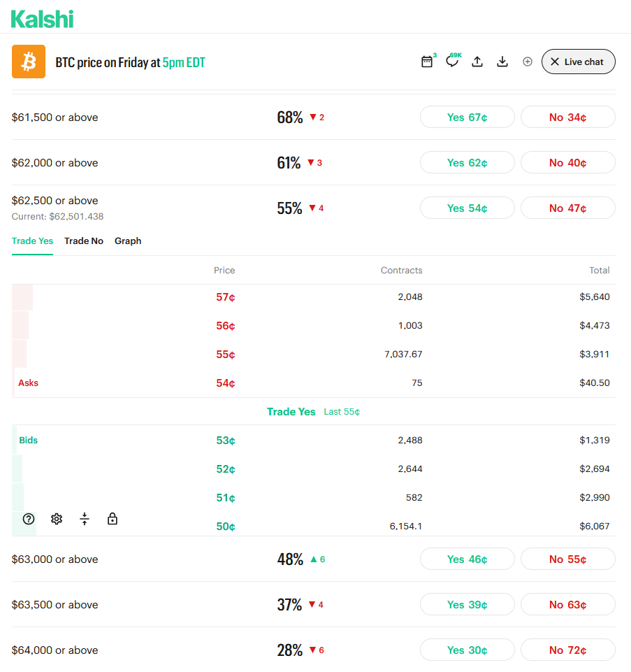Close Live chat button
The height and width of the screenshot is (672, 631).
tap(579, 62)
